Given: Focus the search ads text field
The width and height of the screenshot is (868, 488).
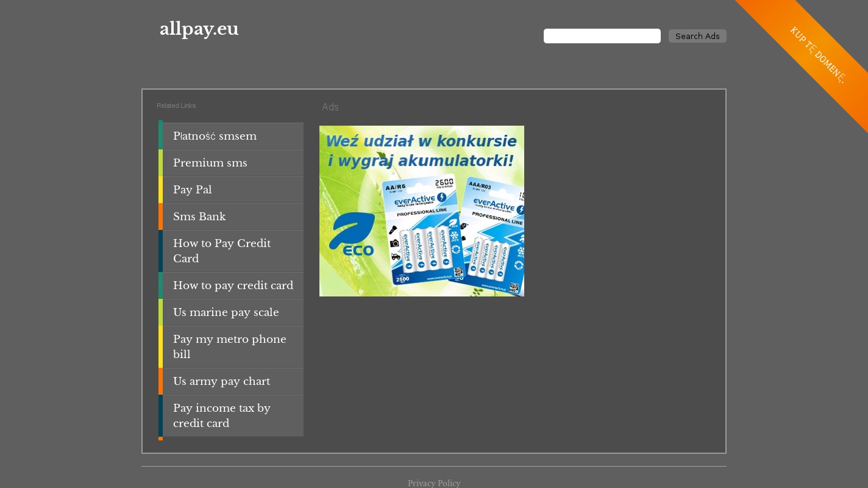Looking at the screenshot, I should (602, 36).
